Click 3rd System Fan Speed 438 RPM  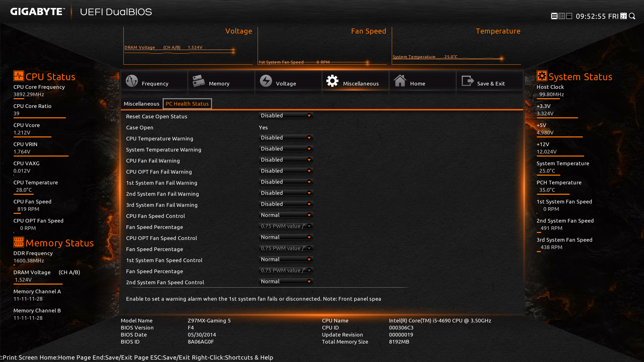[x=551, y=247]
